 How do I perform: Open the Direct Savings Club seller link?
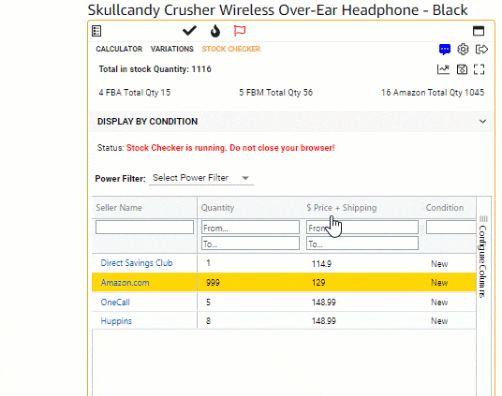point(137,263)
